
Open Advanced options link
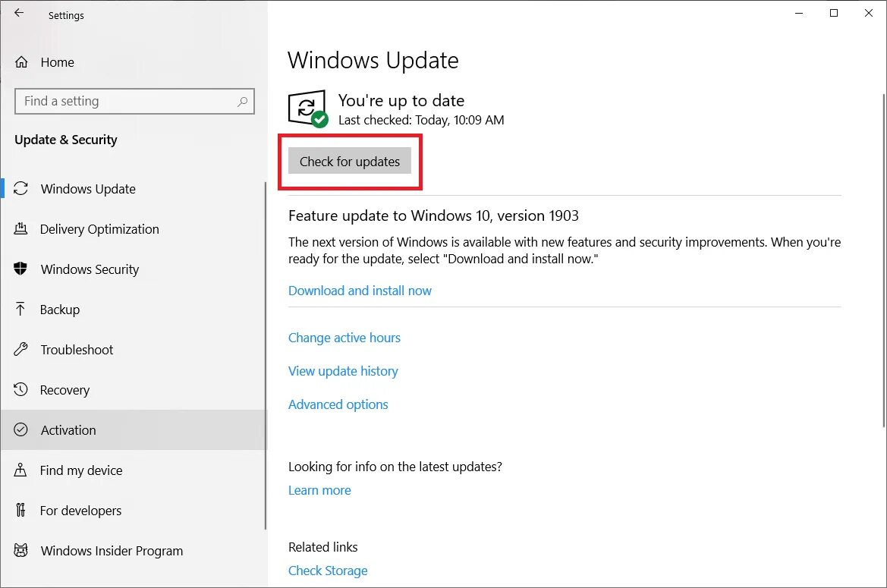pos(338,404)
